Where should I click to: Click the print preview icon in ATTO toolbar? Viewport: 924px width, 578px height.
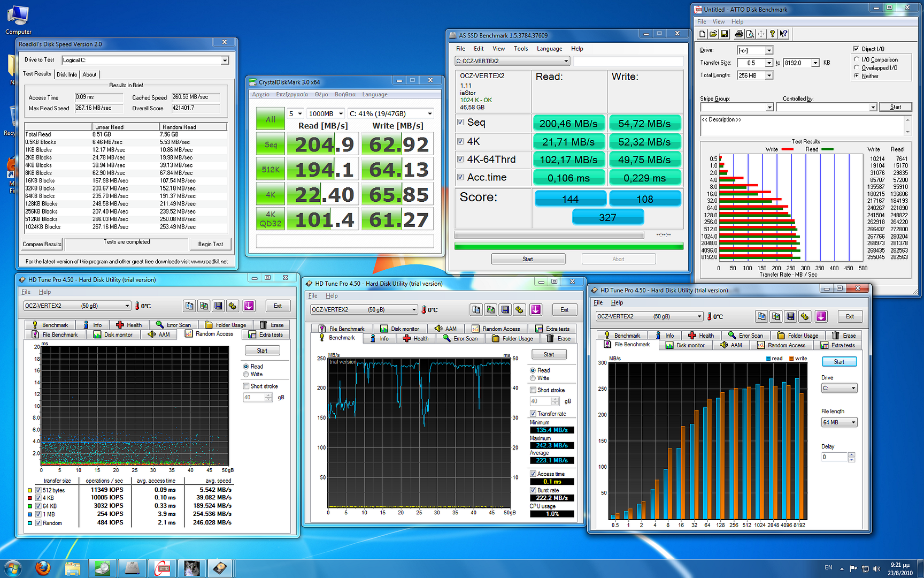[x=750, y=34]
